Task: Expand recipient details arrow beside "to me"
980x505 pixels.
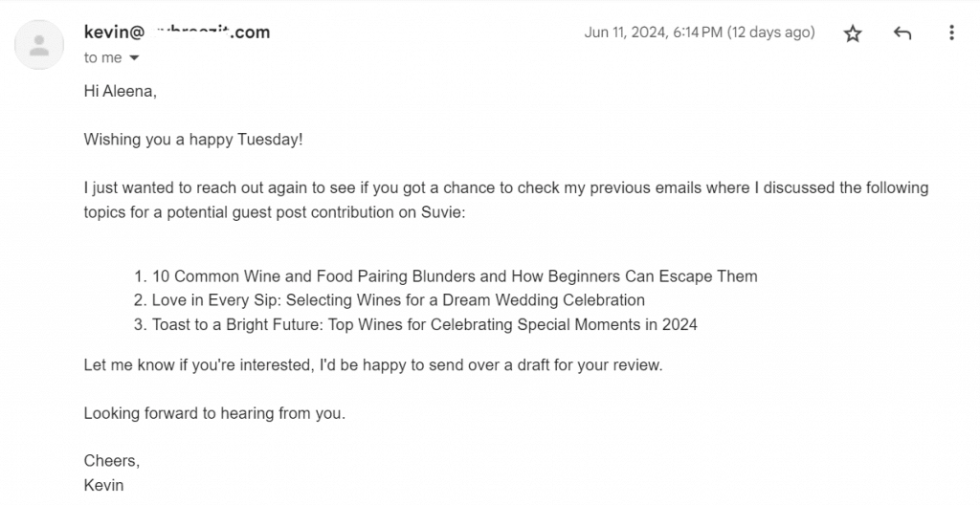Action: pyautogui.click(x=134, y=58)
